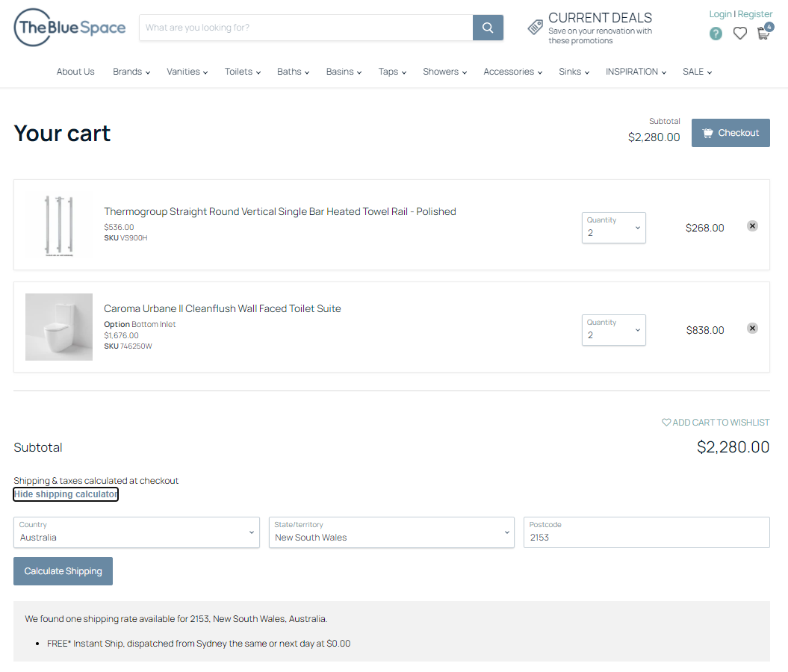This screenshot has width=788, height=672.
Task: Expand the Toilets menu
Action: pos(242,72)
